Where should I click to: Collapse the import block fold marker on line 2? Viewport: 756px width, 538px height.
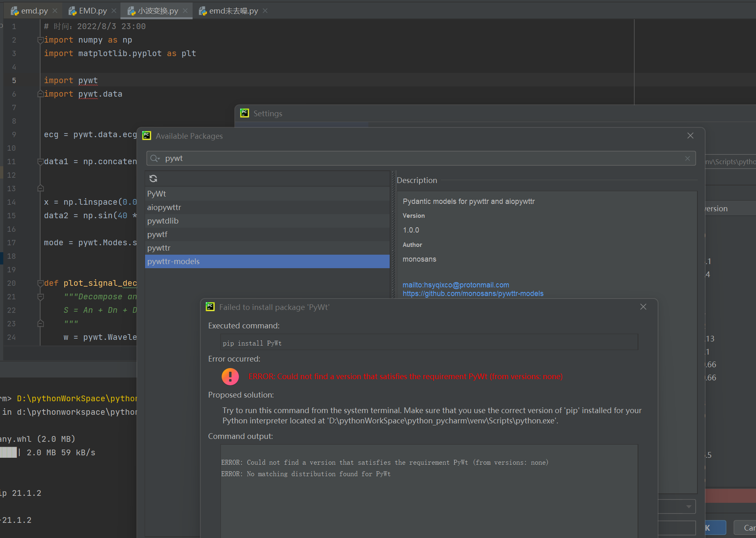click(41, 40)
